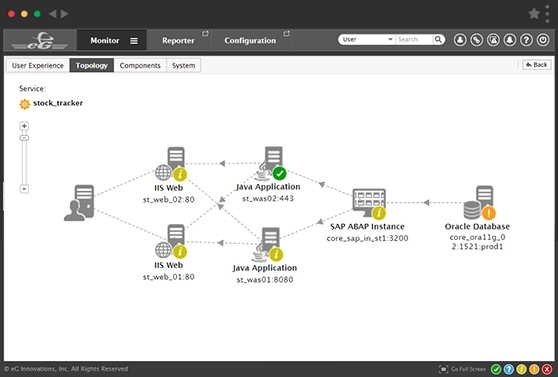Click the st_was02:443 label
This screenshot has width=558, height=377.
[x=268, y=199]
